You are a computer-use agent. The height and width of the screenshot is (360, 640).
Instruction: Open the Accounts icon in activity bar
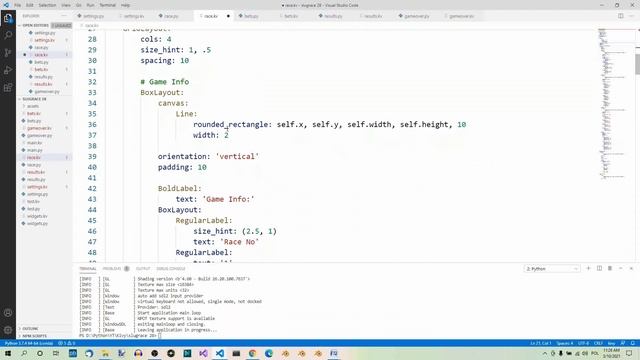[8, 313]
